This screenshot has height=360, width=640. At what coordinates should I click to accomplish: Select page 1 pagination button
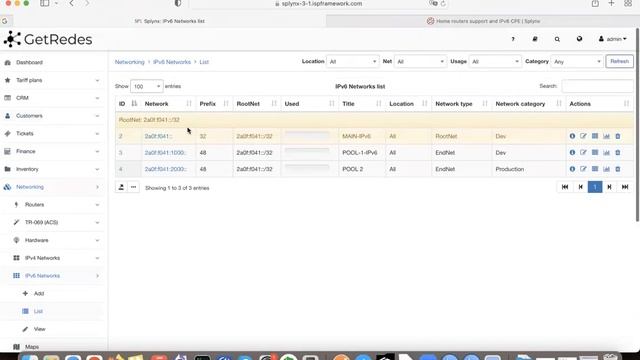pos(595,187)
